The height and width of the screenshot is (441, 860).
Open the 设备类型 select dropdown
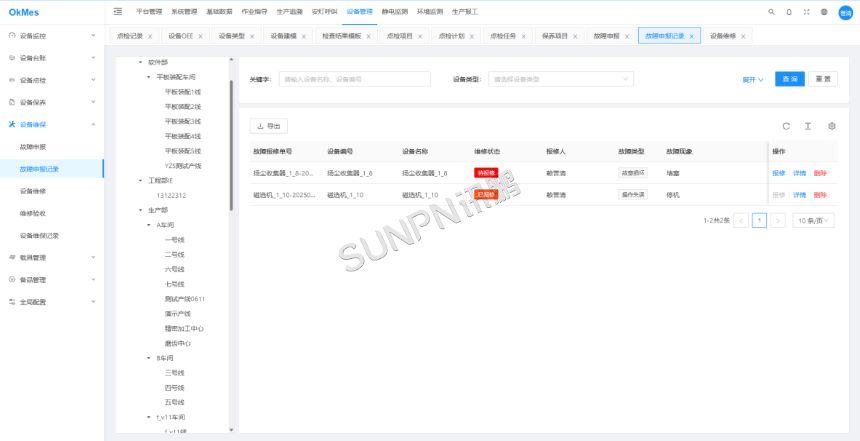pyautogui.click(x=561, y=79)
